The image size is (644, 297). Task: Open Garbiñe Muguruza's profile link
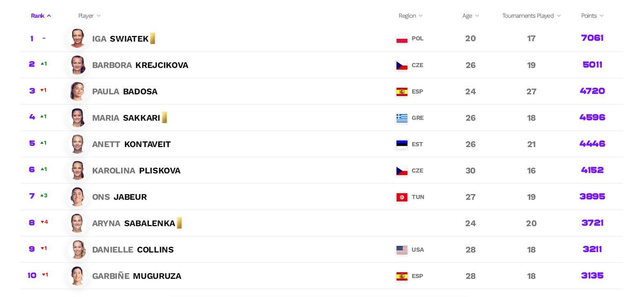click(x=137, y=276)
